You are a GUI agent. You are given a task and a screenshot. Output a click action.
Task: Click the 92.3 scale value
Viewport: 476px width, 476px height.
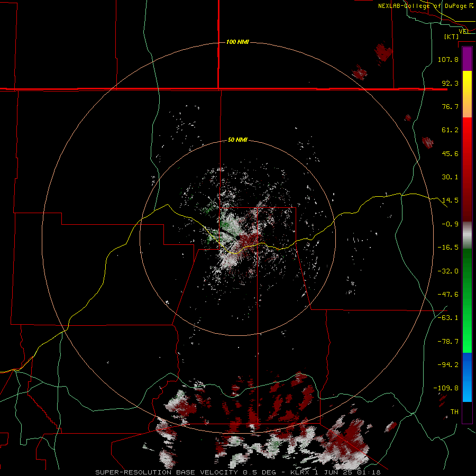(x=450, y=83)
